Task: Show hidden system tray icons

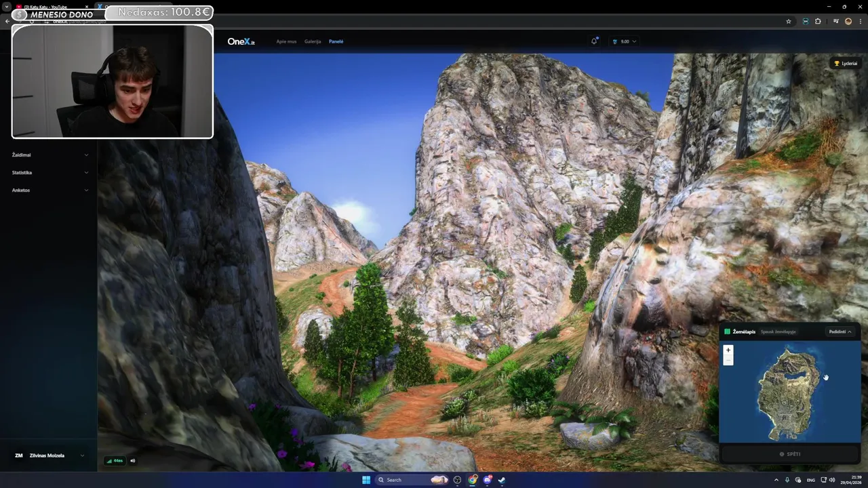Action: click(x=776, y=480)
